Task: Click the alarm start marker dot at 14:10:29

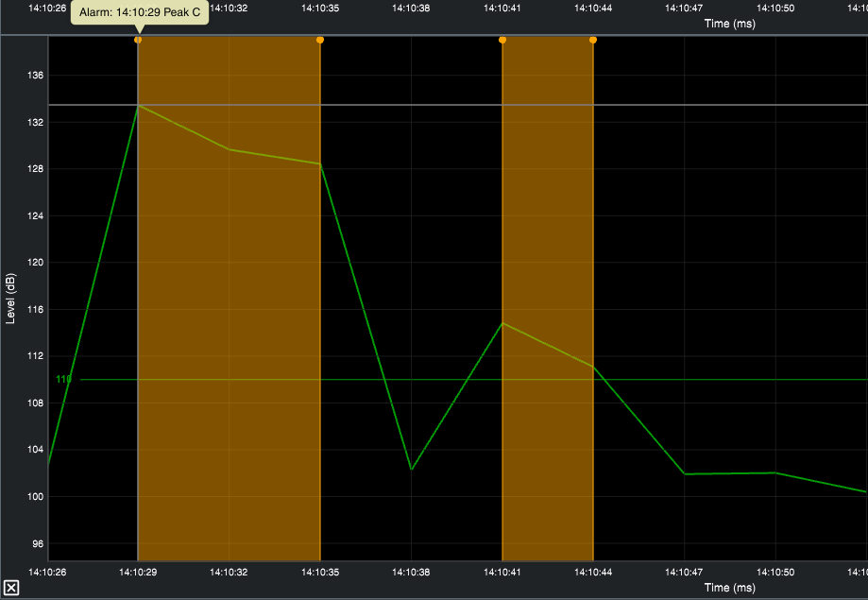Action: click(x=138, y=40)
